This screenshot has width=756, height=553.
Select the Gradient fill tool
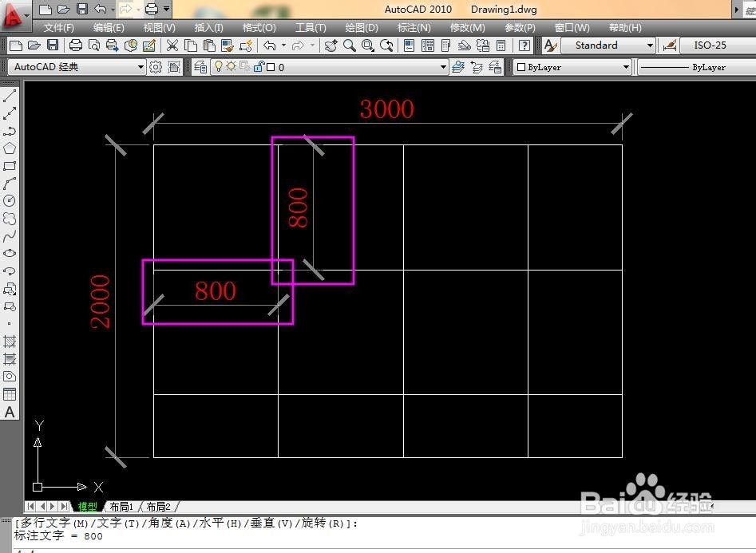click(x=10, y=359)
